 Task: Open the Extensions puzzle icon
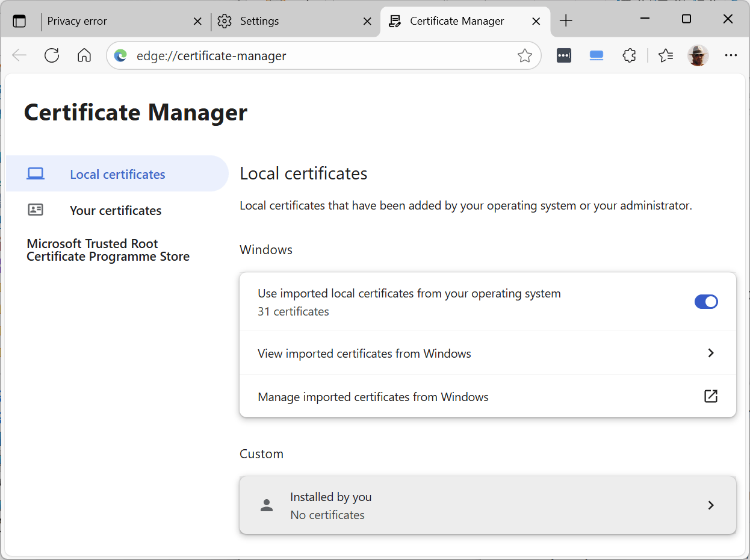629,55
